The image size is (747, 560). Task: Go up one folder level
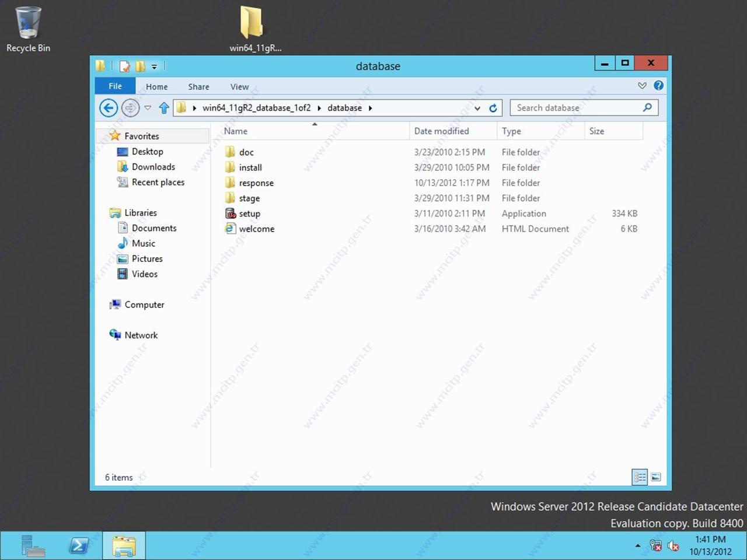click(164, 108)
